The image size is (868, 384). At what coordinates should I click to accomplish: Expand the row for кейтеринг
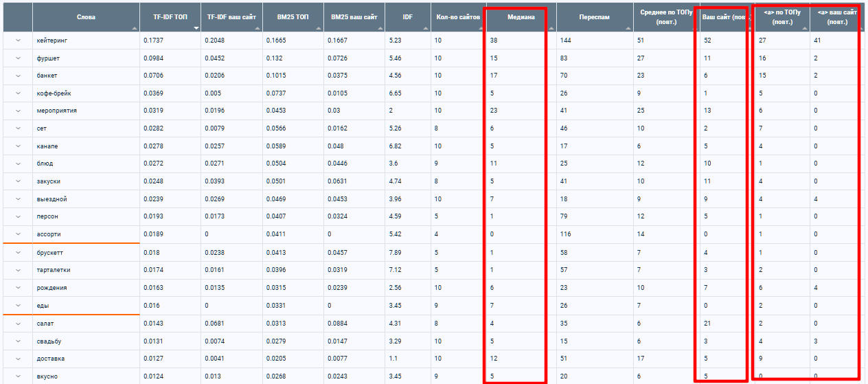click(x=17, y=41)
